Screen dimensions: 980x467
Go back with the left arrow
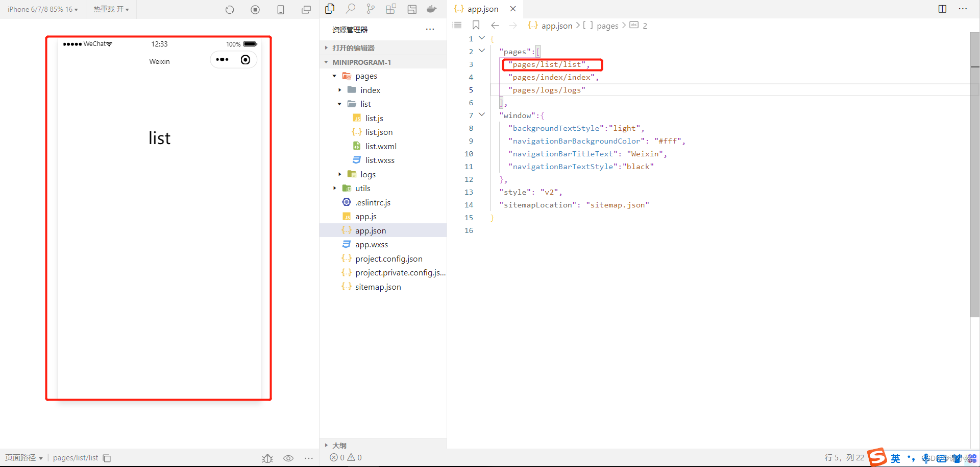495,25
